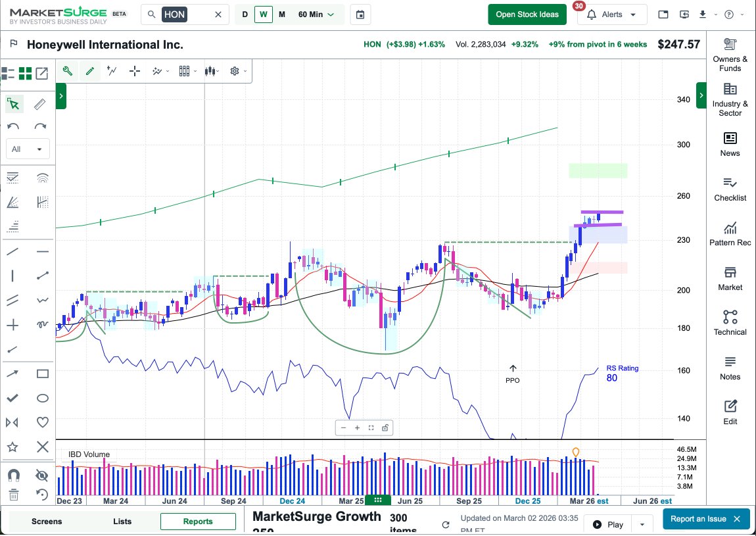The image size is (756, 536).
Task: Select the ellipse drawing tool
Action: click(x=42, y=398)
